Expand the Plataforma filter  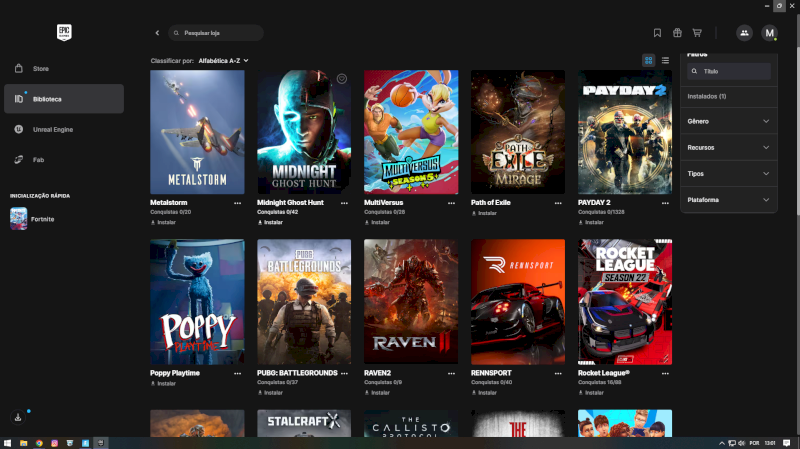coord(729,200)
